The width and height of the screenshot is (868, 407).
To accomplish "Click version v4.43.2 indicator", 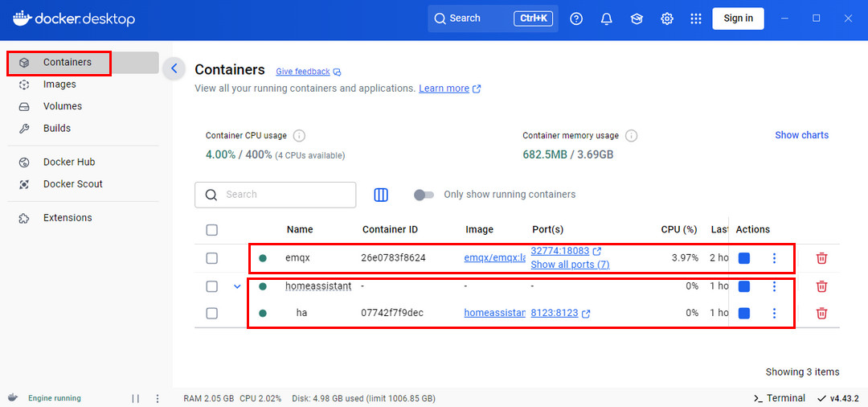I will [838, 398].
